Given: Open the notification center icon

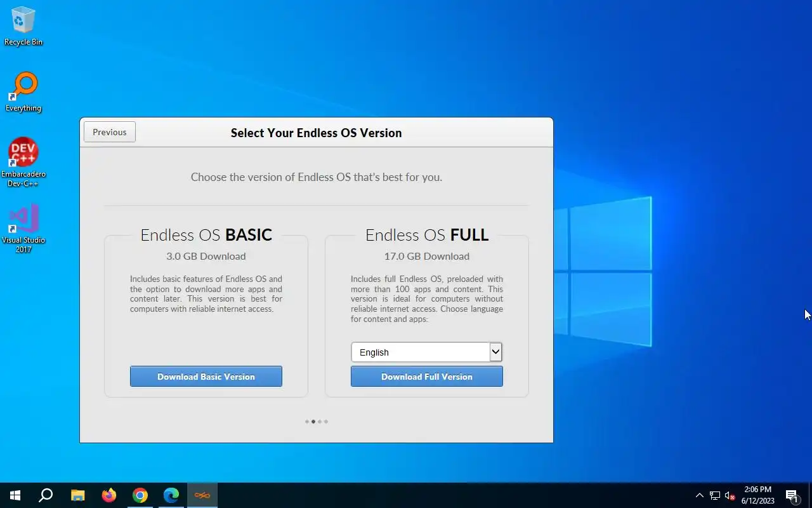Looking at the screenshot, I should tap(792, 495).
